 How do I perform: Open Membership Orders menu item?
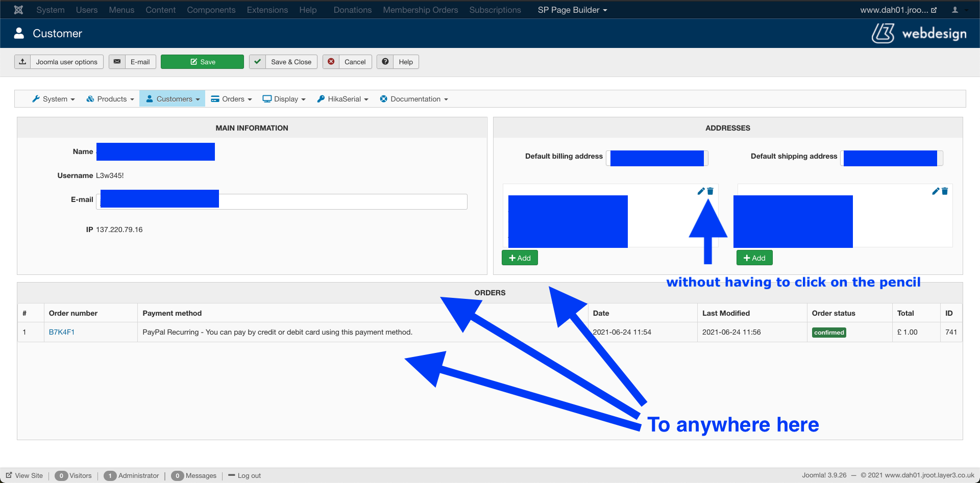tap(421, 10)
